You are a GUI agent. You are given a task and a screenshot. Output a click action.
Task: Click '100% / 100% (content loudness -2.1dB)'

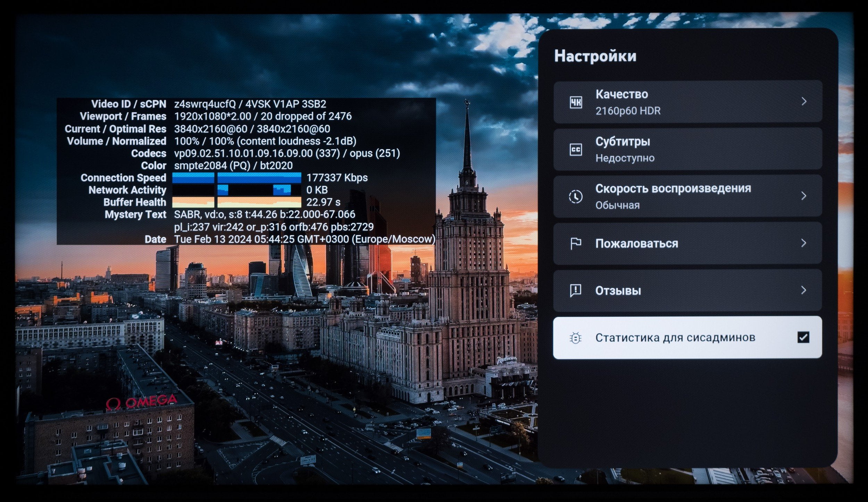tap(265, 141)
